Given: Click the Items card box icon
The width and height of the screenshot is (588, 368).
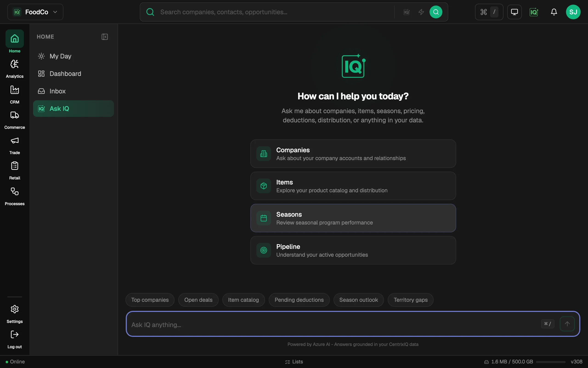Looking at the screenshot, I should (x=264, y=186).
